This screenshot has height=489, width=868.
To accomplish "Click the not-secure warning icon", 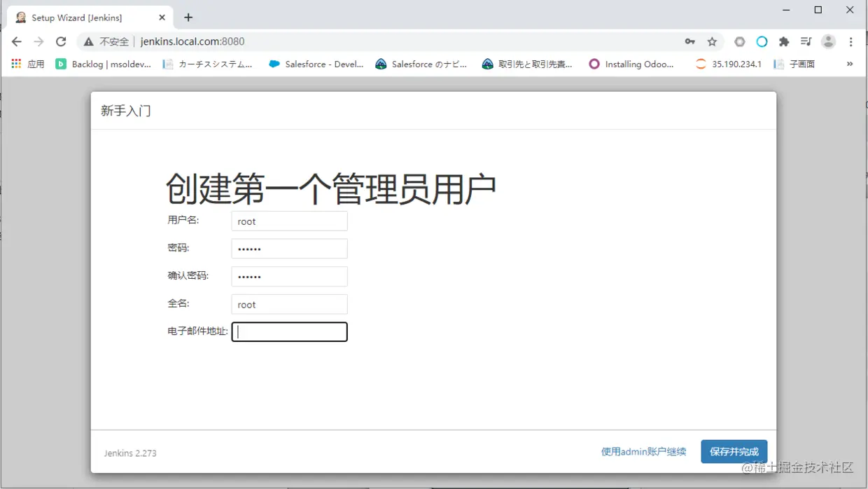I will click(88, 42).
